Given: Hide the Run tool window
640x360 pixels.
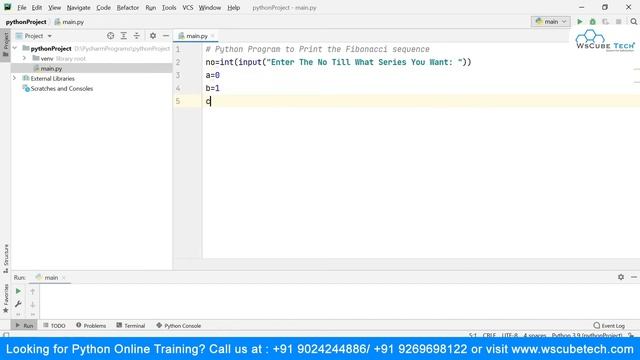Looking at the screenshot, I should [x=634, y=277].
